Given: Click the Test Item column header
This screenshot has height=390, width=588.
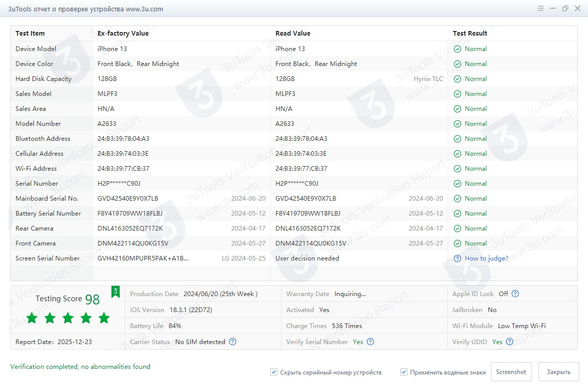Looking at the screenshot, I should [x=30, y=34].
